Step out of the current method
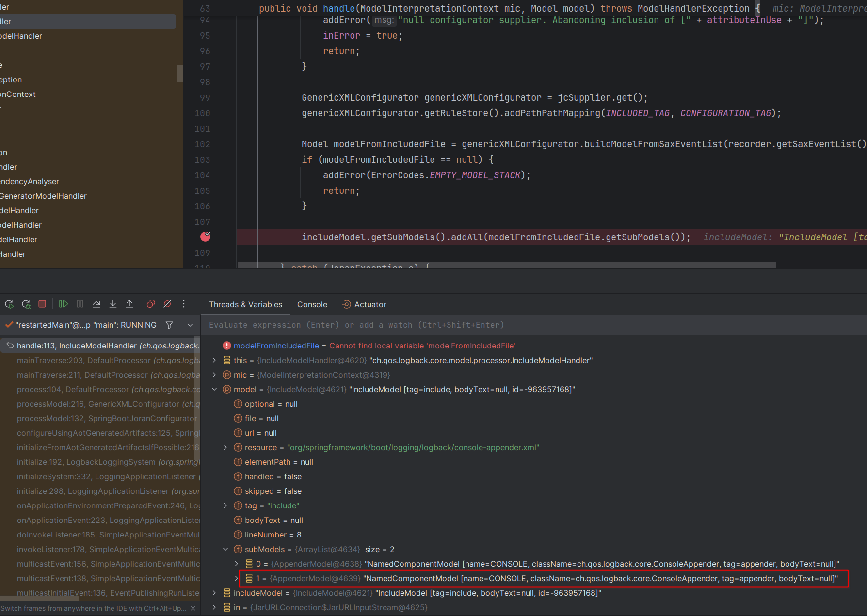Image resolution: width=867 pixels, height=616 pixels. 129,304
